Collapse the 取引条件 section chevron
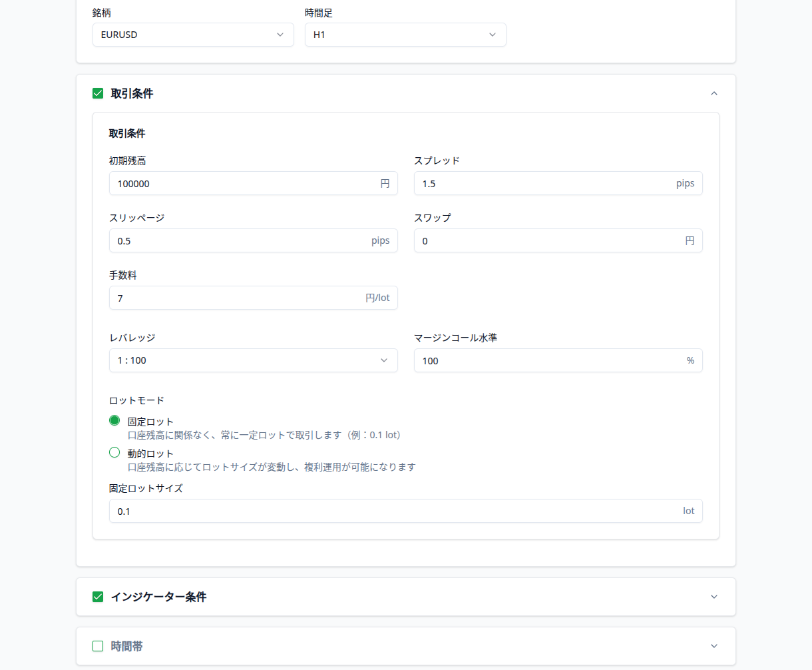The image size is (812, 670). (714, 93)
